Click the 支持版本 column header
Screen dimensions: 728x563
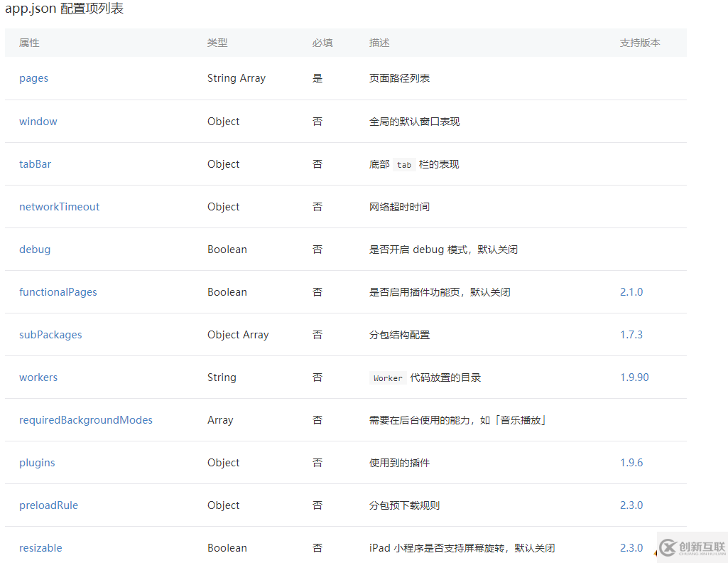[x=640, y=43]
